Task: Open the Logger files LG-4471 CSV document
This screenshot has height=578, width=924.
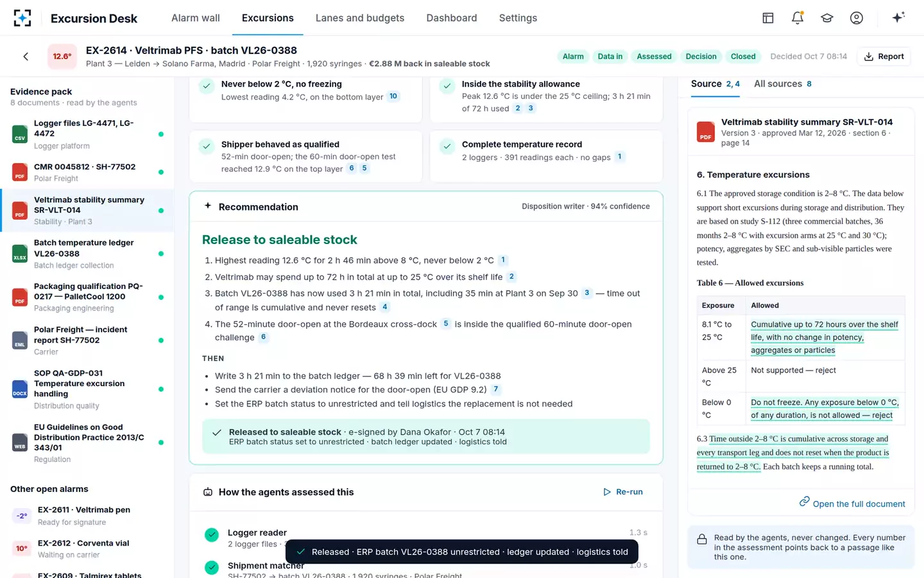Action: tap(87, 134)
